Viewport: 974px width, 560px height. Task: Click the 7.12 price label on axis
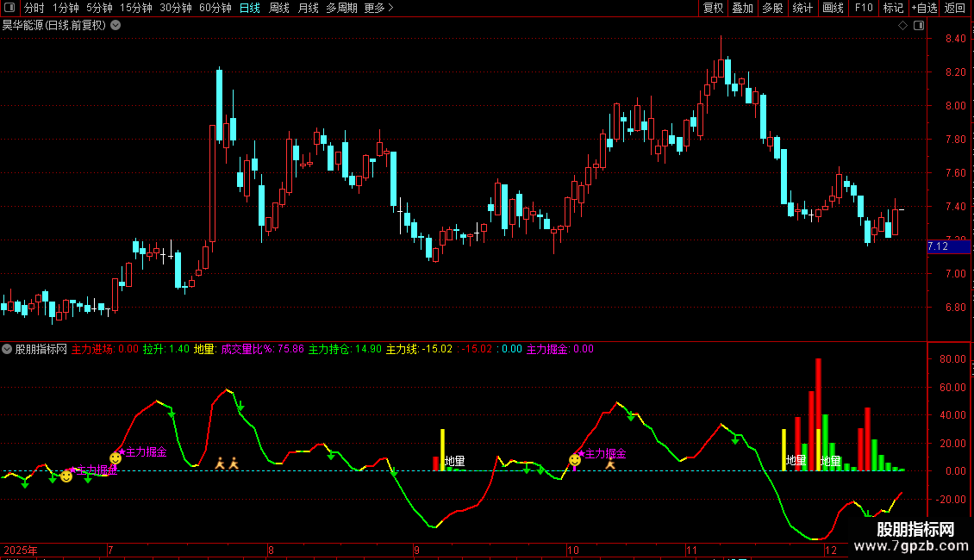[948, 246]
